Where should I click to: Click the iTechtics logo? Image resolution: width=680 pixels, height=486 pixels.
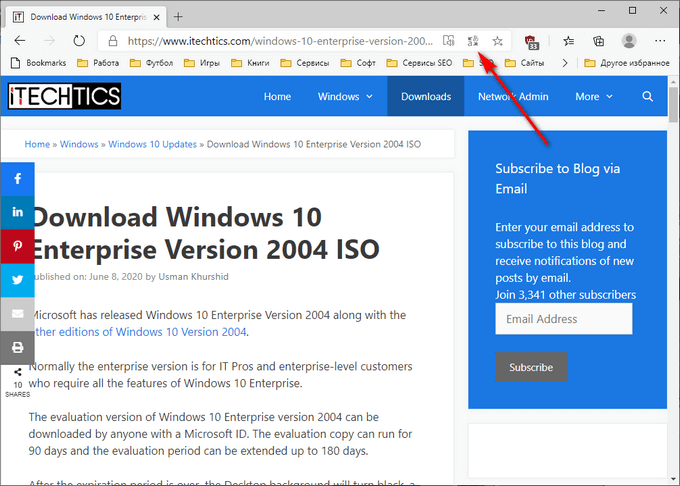coord(64,96)
